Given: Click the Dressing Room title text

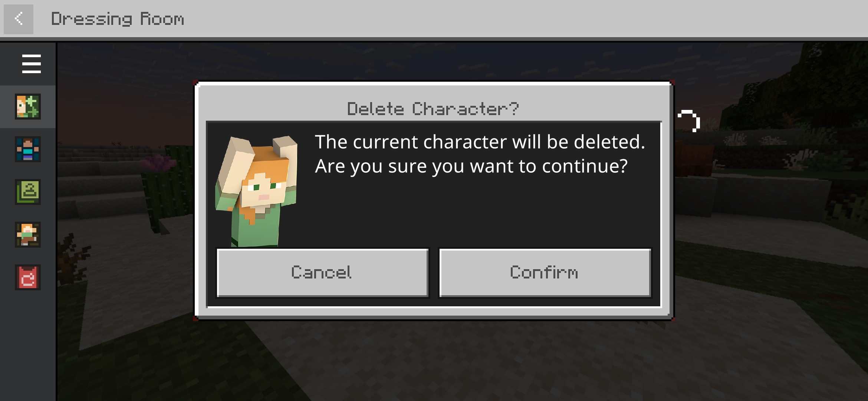Looking at the screenshot, I should 118,19.
